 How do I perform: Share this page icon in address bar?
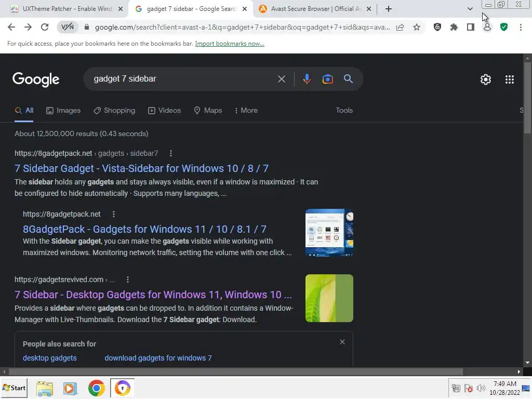[x=400, y=27]
